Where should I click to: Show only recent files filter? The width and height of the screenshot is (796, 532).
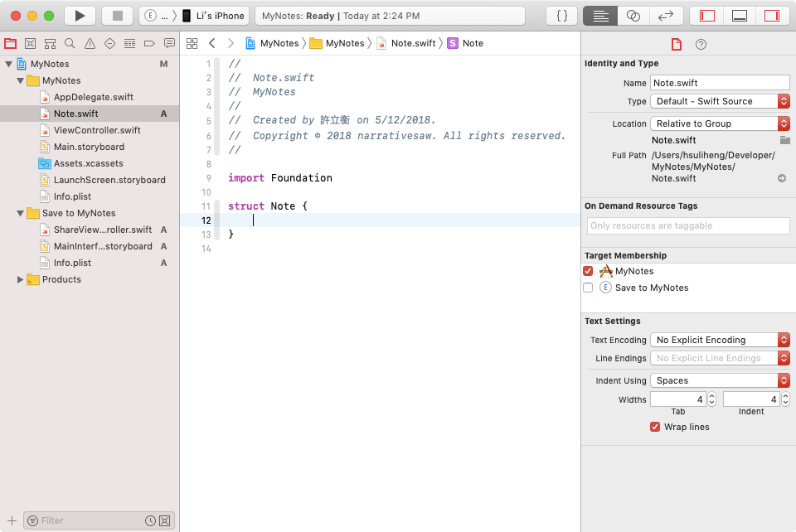pos(150,521)
